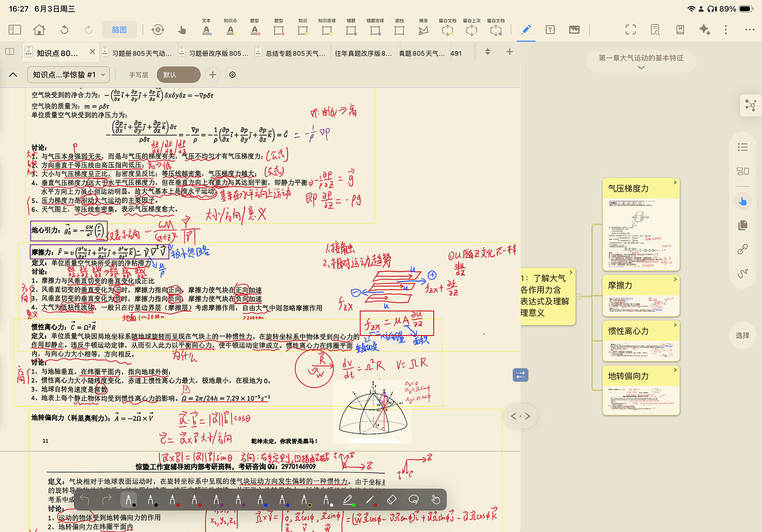Expand the 地转偏向力 node arrow
762x532 pixels.
point(675,369)
